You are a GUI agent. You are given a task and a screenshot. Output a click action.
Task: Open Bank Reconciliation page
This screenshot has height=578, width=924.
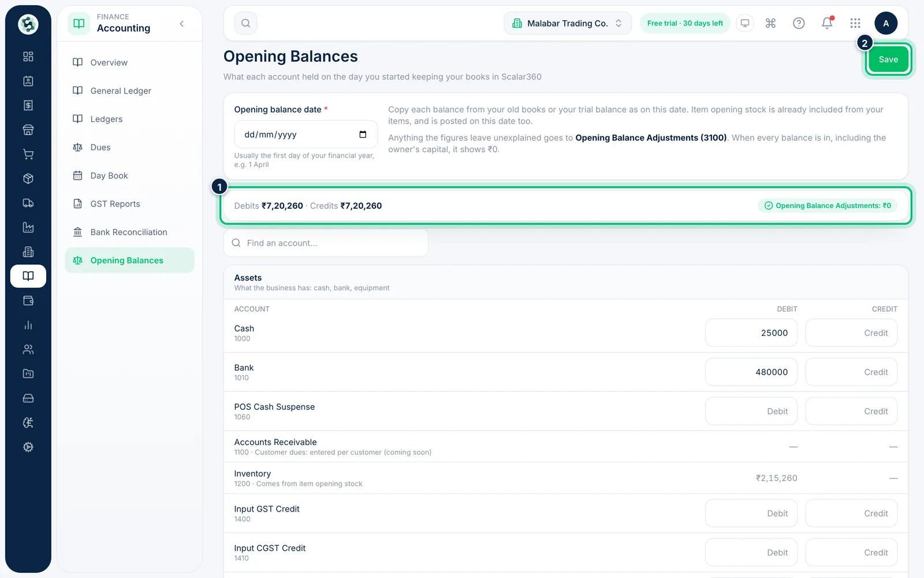[x=129, y=232]
